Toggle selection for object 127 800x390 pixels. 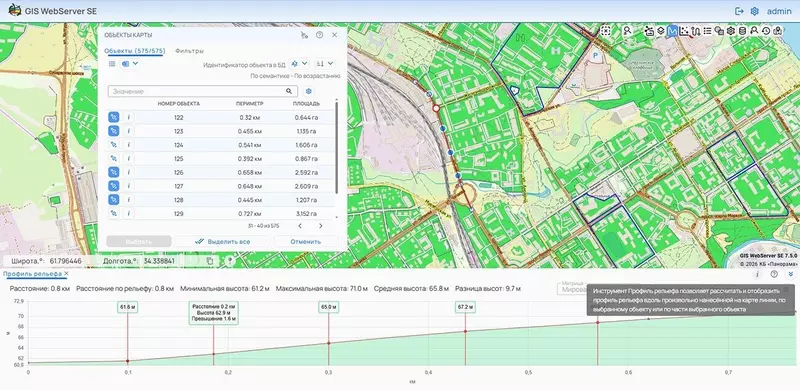[114, 186]
